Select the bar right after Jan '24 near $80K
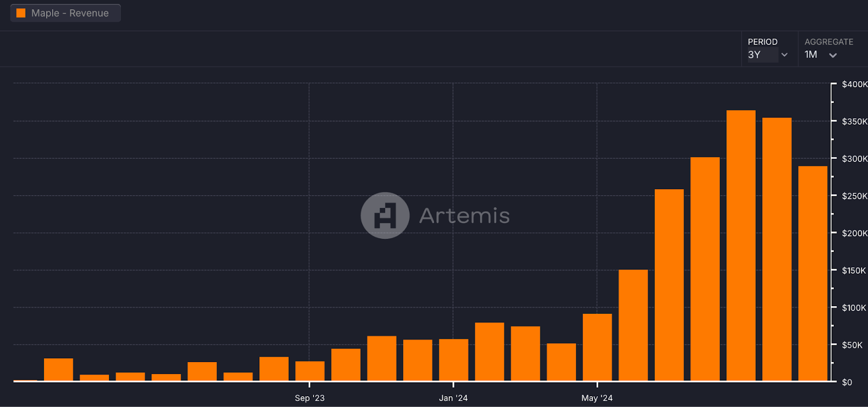868x407 pixels. [489, 352]
